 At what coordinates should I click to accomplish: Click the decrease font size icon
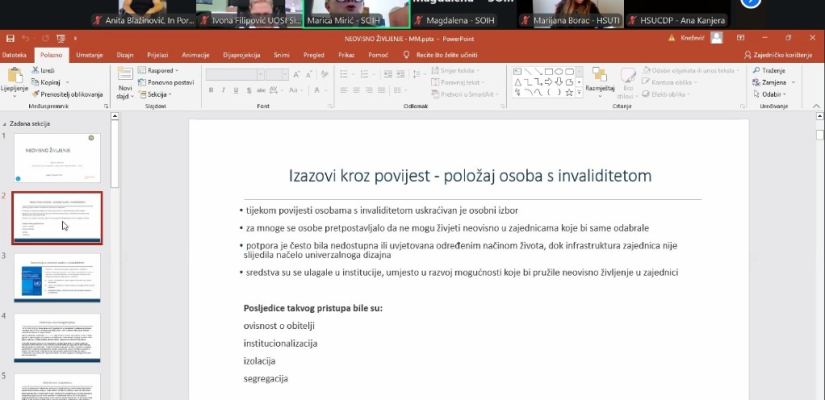(x=309, y=74)
